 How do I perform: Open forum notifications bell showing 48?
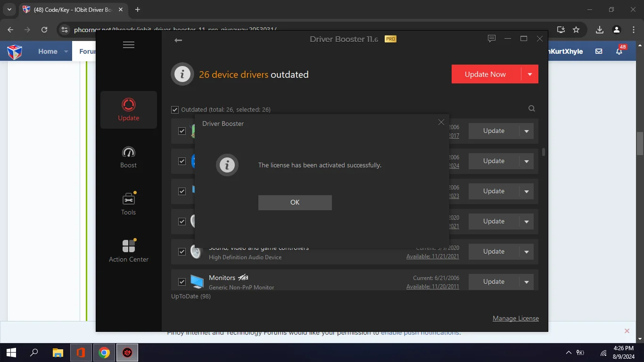(x=620, y=50)
